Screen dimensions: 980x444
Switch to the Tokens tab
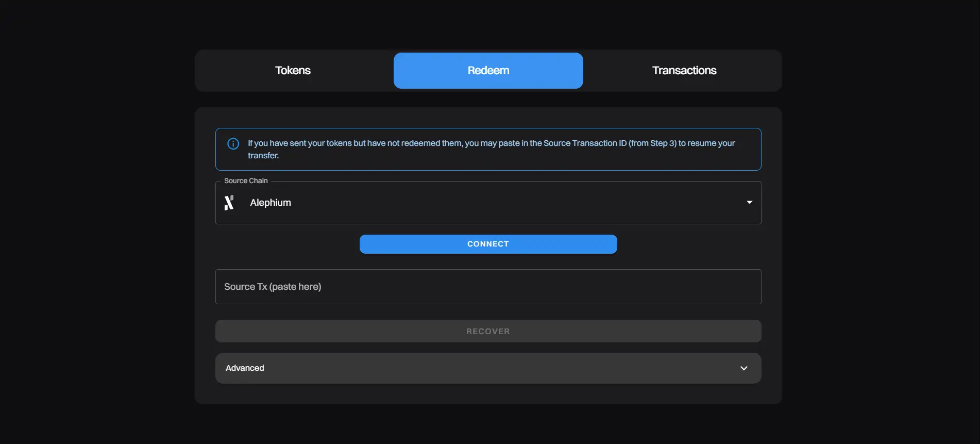[293, 71]
